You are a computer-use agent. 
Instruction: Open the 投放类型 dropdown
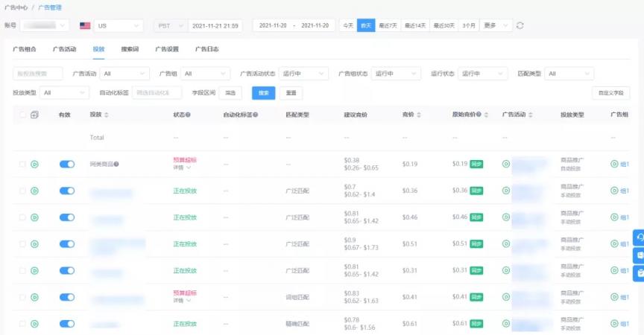(x=65, y=92)
